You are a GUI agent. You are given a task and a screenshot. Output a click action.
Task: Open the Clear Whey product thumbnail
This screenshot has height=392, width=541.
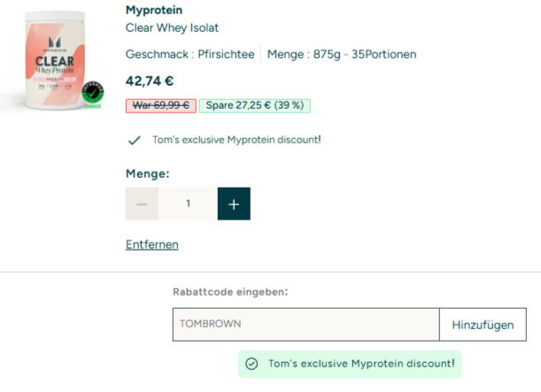51,64
